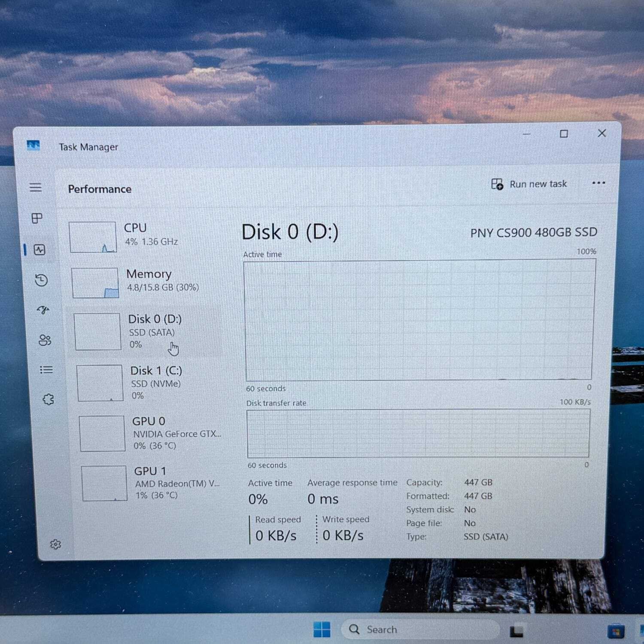Open Task Manager settings gear

pos(55,544)
